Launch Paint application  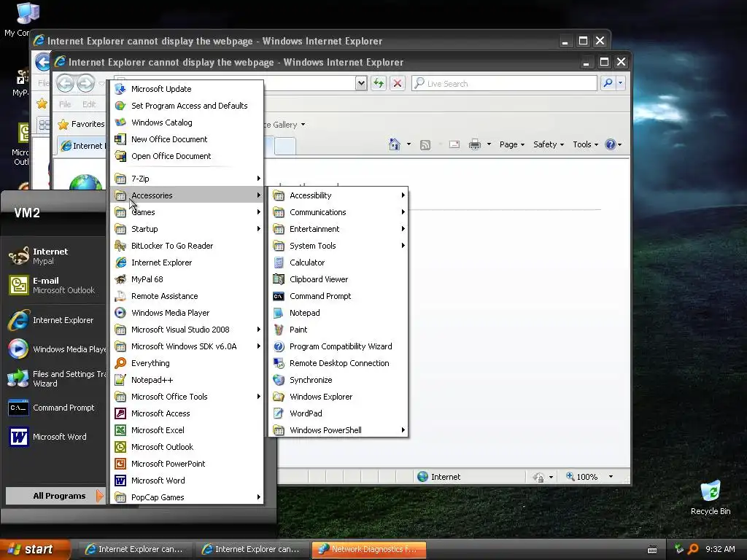(338, 330)
